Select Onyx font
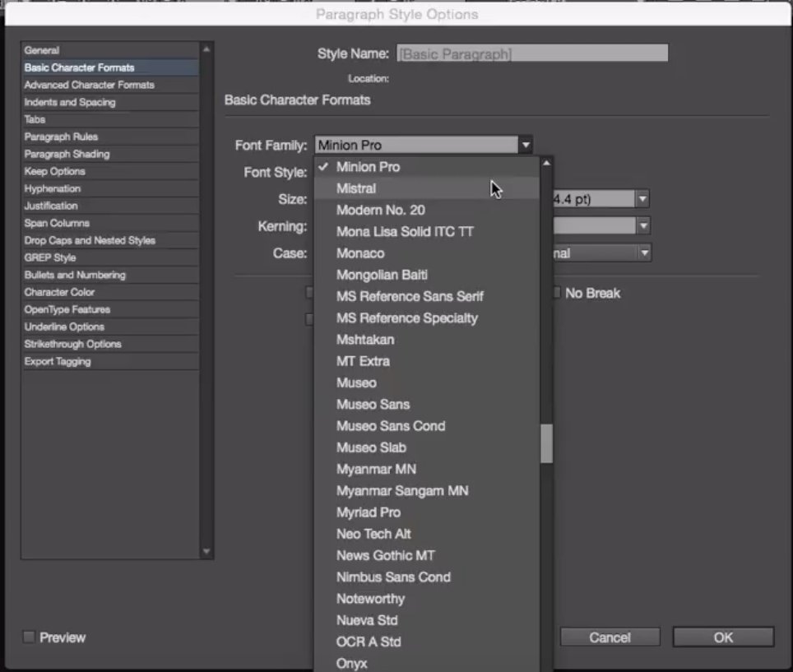 [x=427, y=663]
